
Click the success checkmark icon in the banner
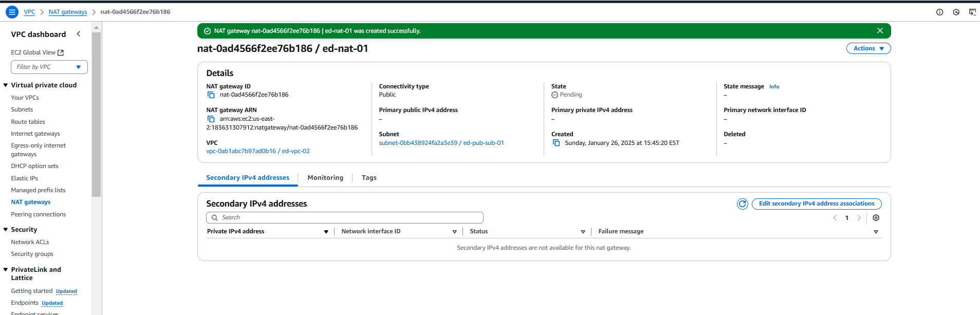(207, 31)
